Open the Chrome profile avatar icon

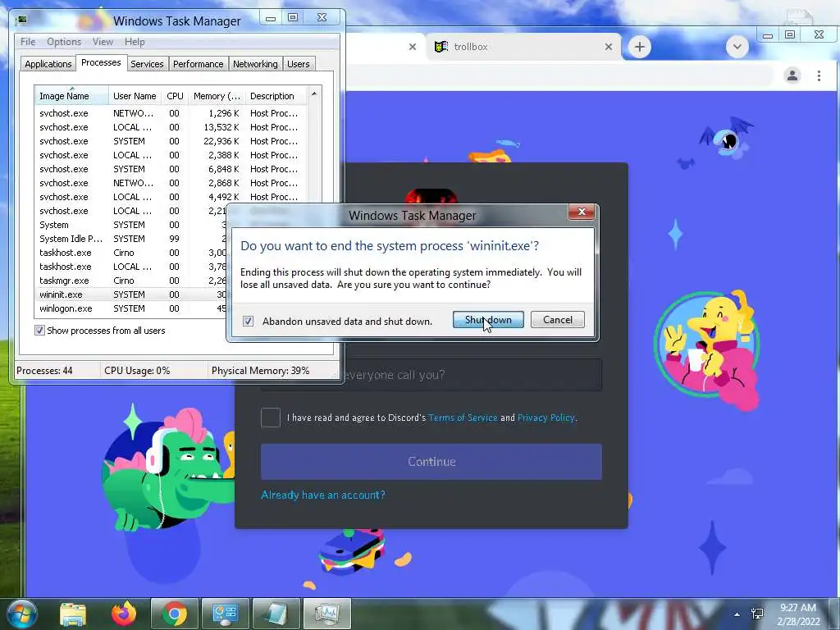coord(792,75)
